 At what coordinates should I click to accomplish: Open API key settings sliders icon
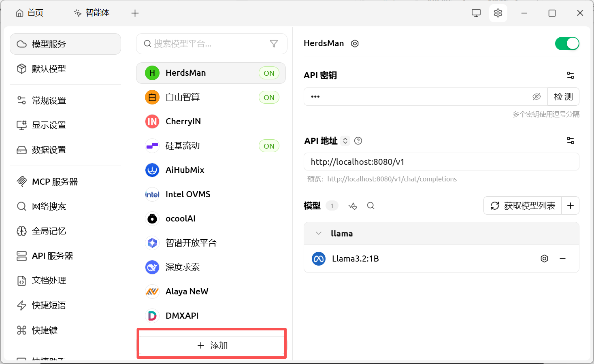pyautogui.click(x=571, y=75)
